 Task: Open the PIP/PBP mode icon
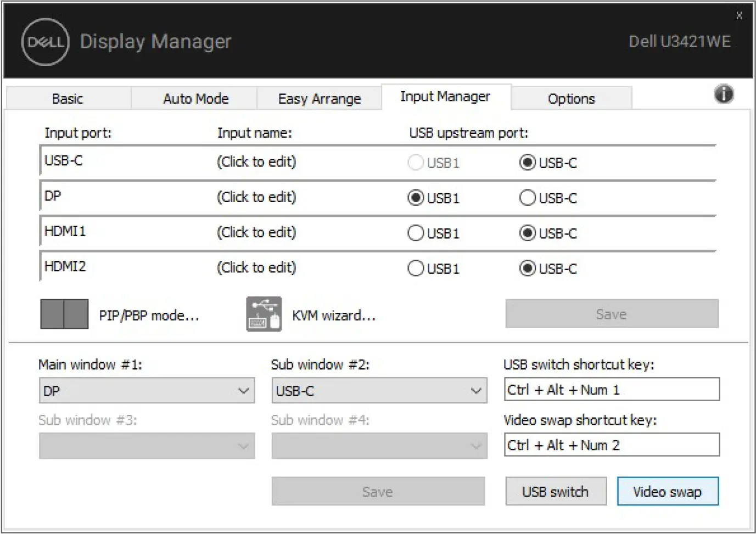point(64,314)
